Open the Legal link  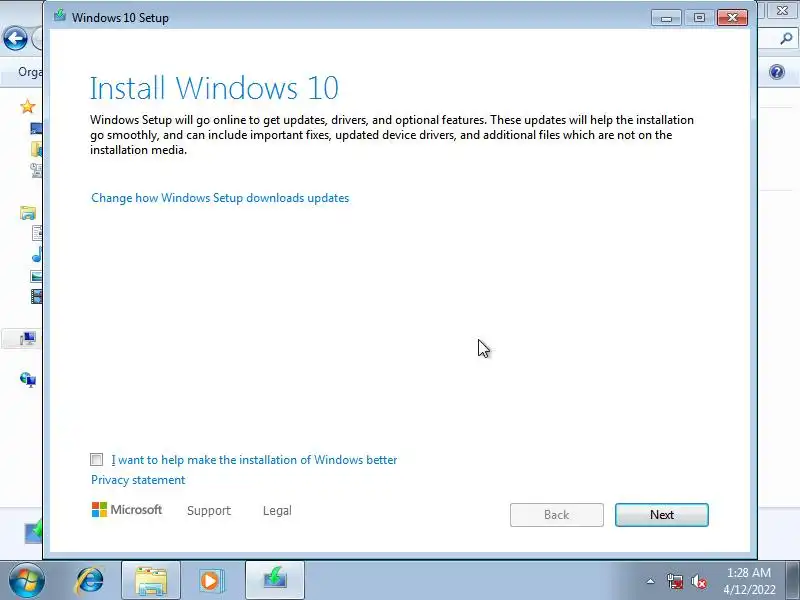point(277,511)
